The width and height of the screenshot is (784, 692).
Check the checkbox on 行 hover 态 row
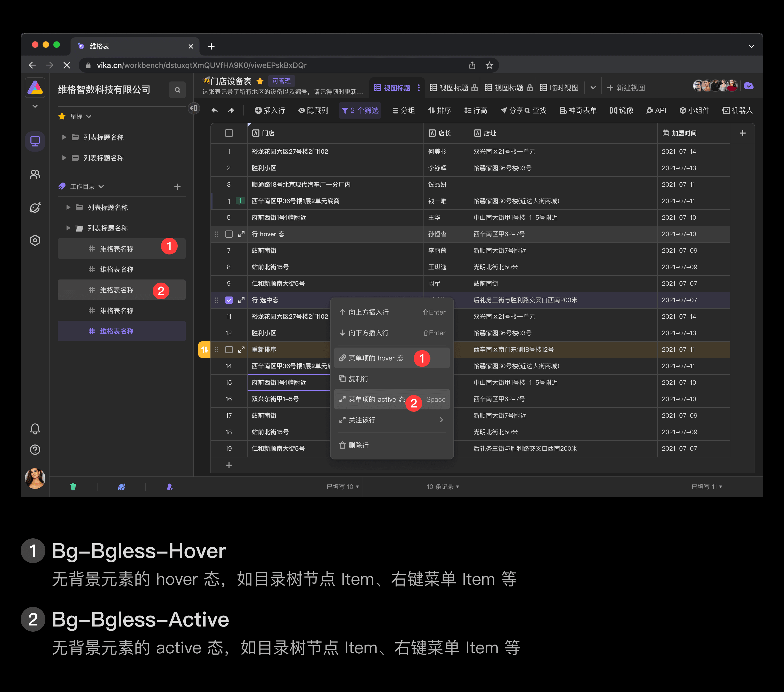pos(229,234)
